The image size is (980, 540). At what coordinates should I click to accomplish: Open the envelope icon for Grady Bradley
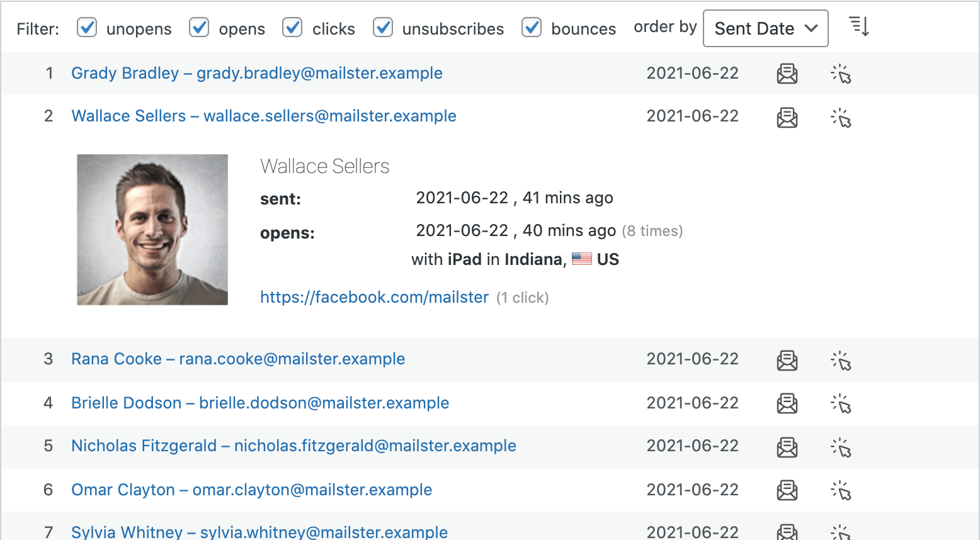(x=787, y=74)
